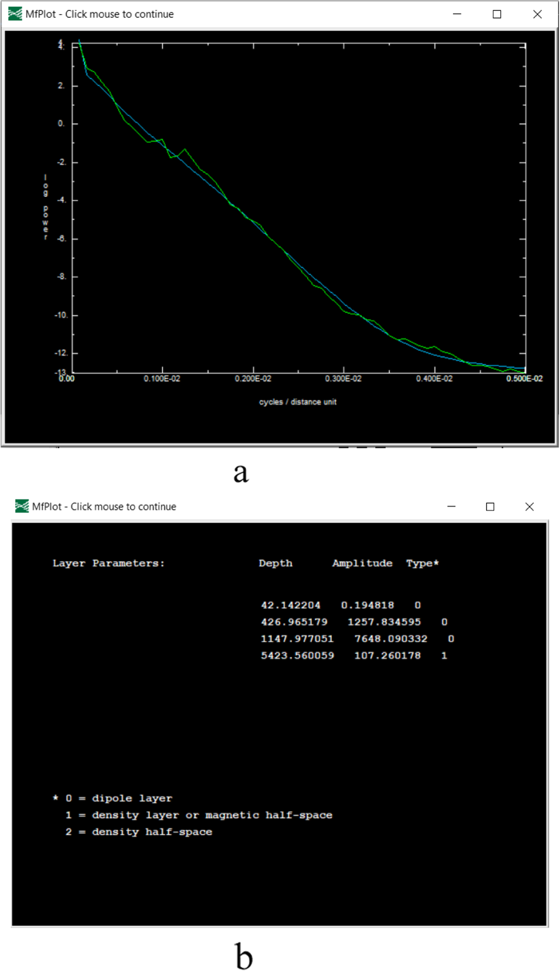Click the 'Type*' column header

click(422, 563)
